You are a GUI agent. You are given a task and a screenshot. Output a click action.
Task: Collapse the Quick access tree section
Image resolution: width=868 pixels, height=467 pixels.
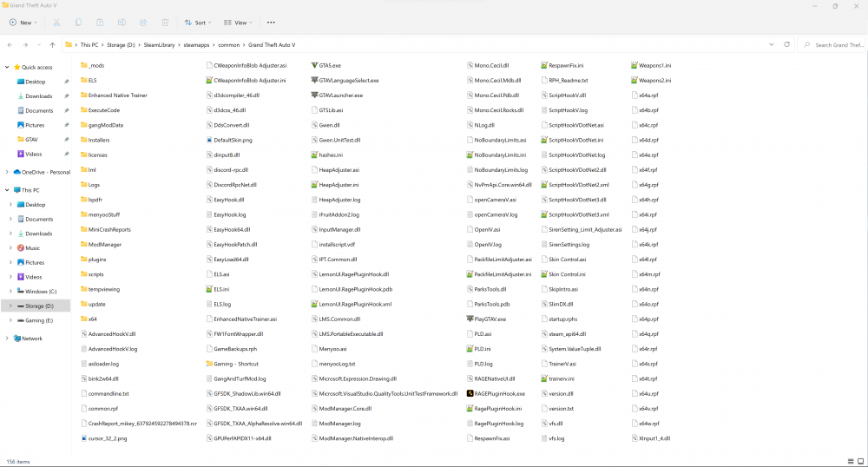click(x=8, y=67)
